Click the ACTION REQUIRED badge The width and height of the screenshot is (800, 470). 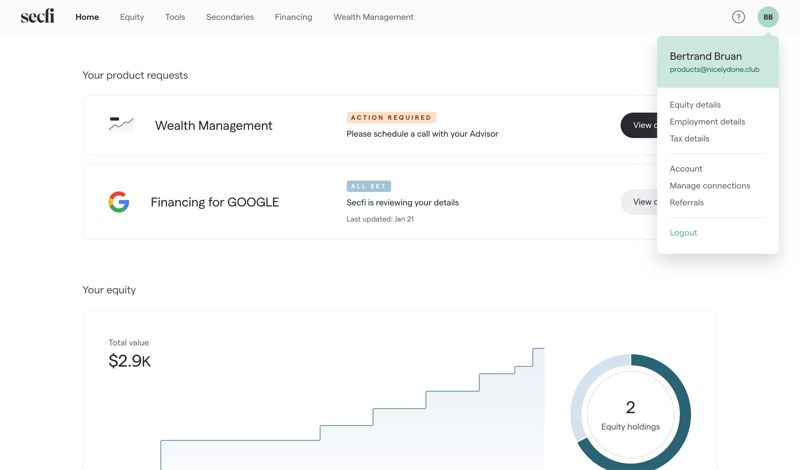(391, 117)
